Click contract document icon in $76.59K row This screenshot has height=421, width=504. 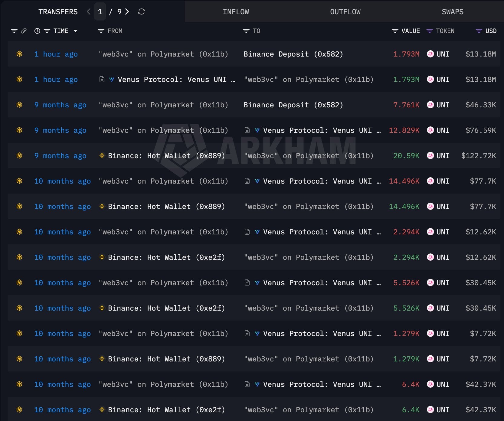tap(247, 130)
